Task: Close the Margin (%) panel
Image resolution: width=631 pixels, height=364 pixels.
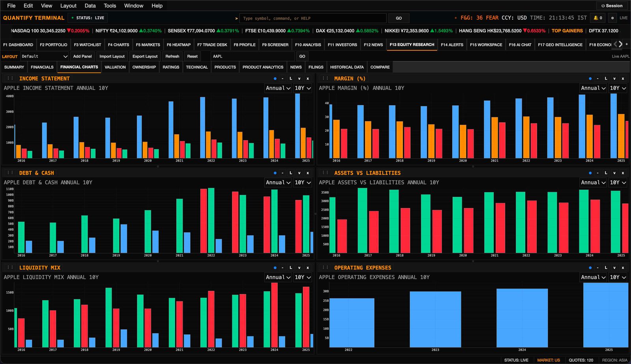Action: [623, 78]
